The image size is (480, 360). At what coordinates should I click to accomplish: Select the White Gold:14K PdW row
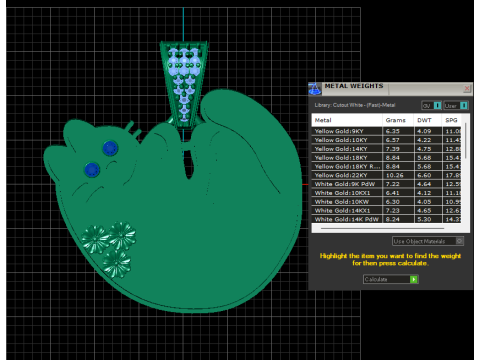pos(387,219)
